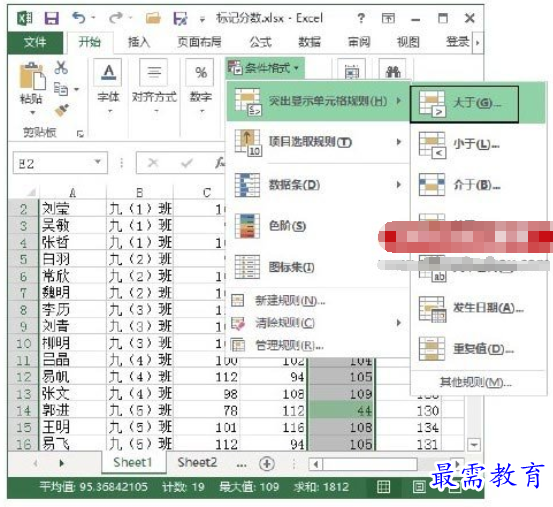Screen dimensions: 553x507
Task: Add a new sheet with plus icon
Action: (x=267, y=463)
